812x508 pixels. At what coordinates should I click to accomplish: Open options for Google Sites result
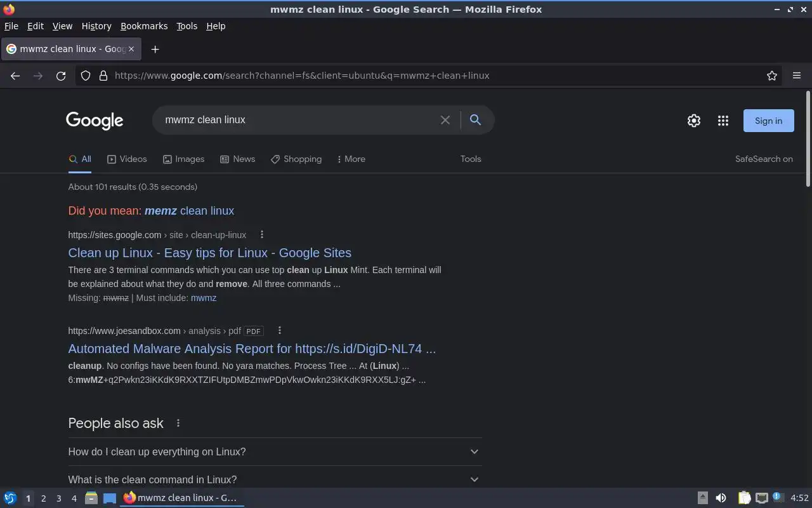pos(261,235)
